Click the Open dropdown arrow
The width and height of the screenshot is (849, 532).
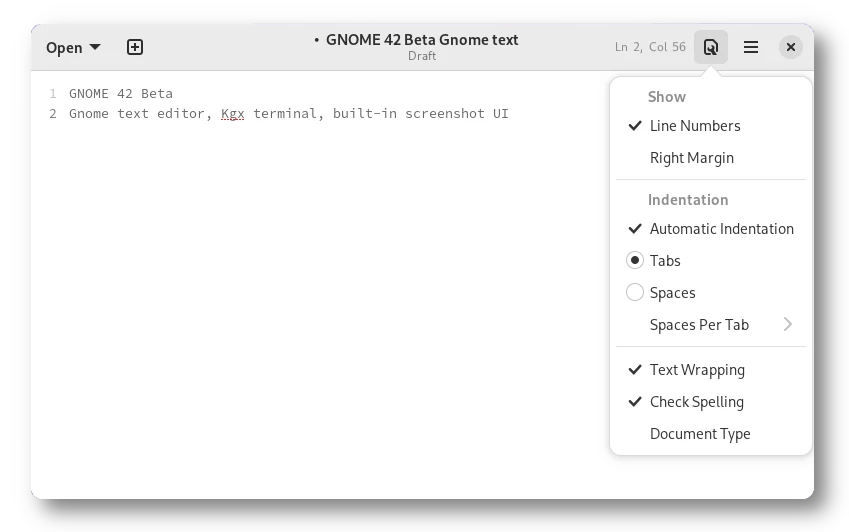click(95, 47)
